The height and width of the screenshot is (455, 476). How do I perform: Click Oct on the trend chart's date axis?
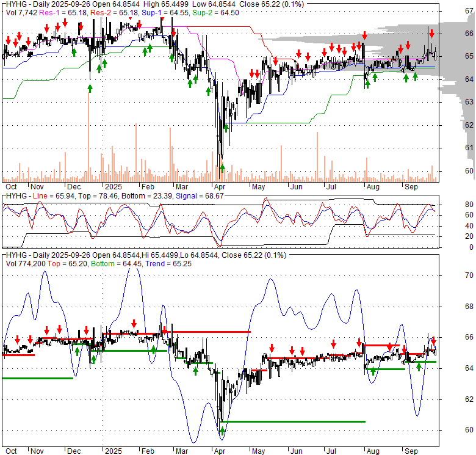click(11, 451)
